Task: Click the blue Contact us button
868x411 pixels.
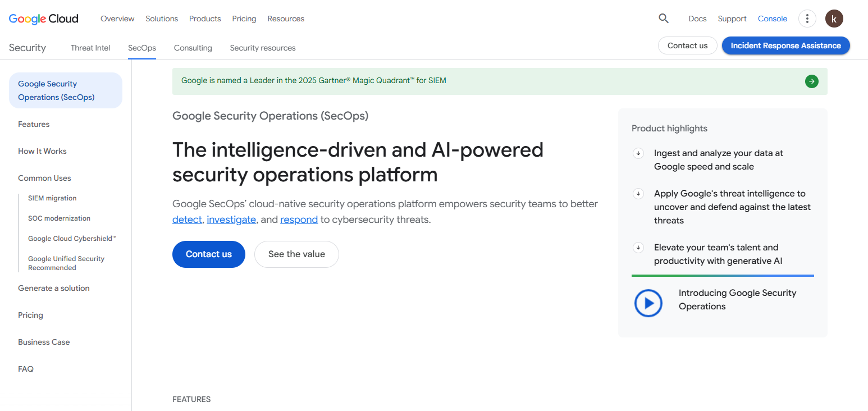Action: point(209,254)
